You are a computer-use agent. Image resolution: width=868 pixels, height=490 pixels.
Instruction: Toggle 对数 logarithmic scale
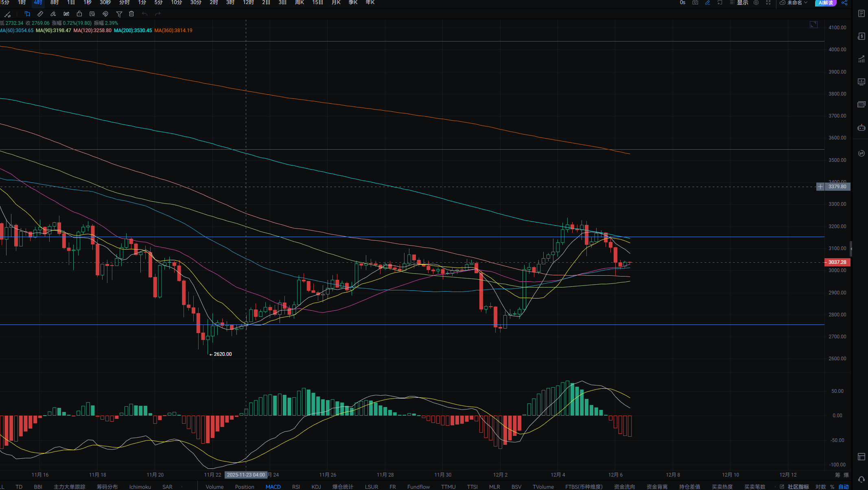click(820, 487)
